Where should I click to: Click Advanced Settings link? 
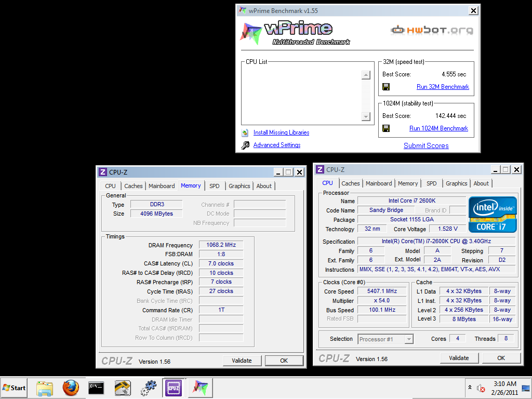coord(277,145)
